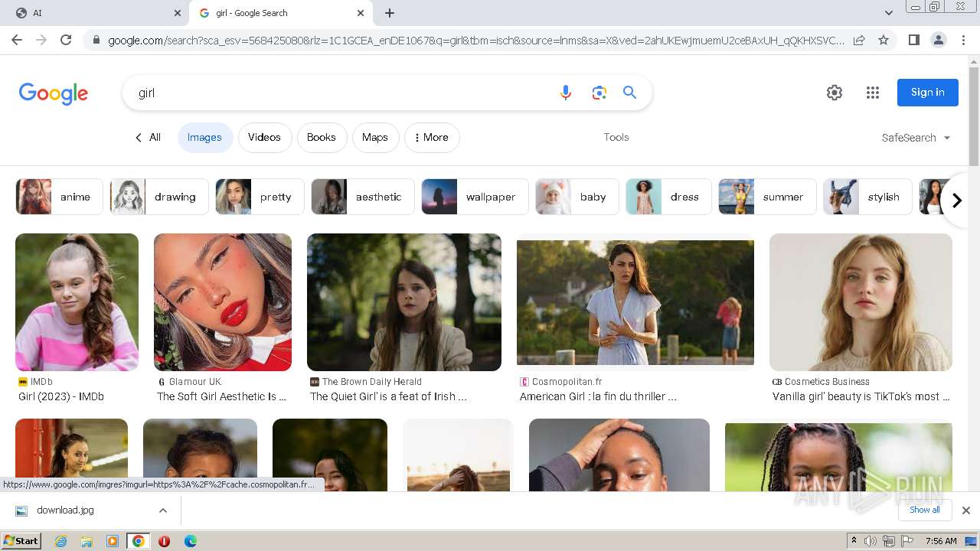Open the Tools filter options
This screenshot has width=980, height=551.
pos(616,138)
